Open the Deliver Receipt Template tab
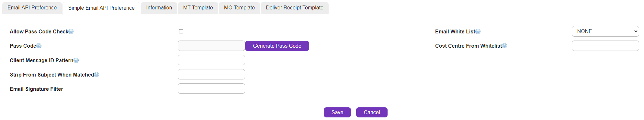This screenshot has width=644, height=120. point(295,8)
